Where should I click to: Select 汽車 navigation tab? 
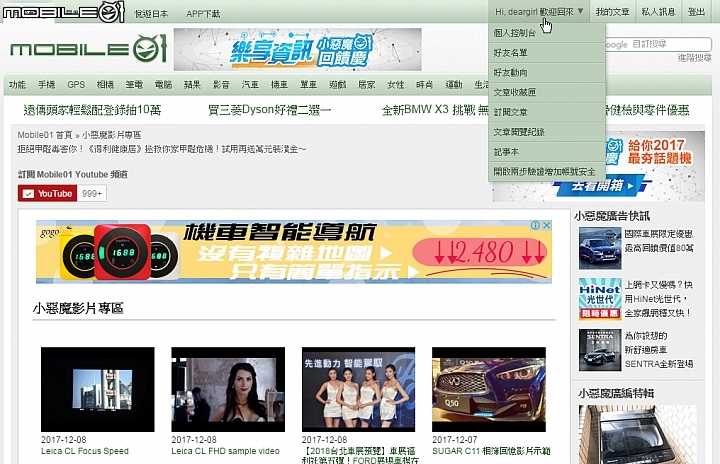click(250, 85)
